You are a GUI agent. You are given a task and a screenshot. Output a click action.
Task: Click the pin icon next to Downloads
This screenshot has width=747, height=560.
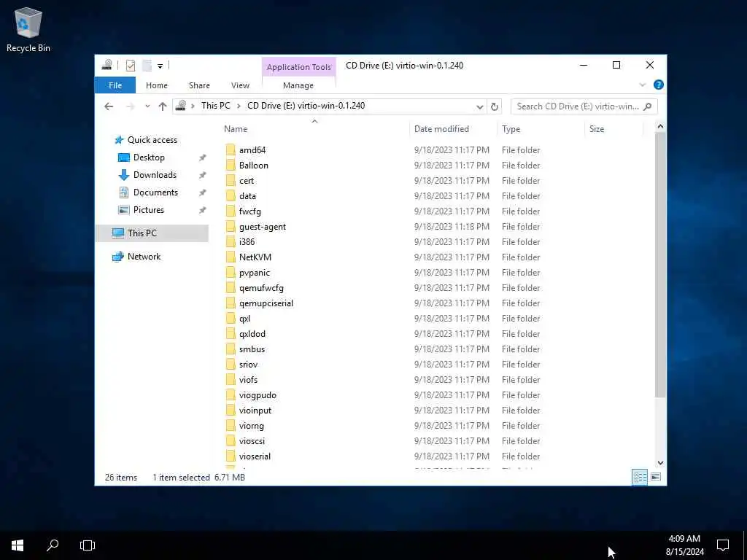203,175
